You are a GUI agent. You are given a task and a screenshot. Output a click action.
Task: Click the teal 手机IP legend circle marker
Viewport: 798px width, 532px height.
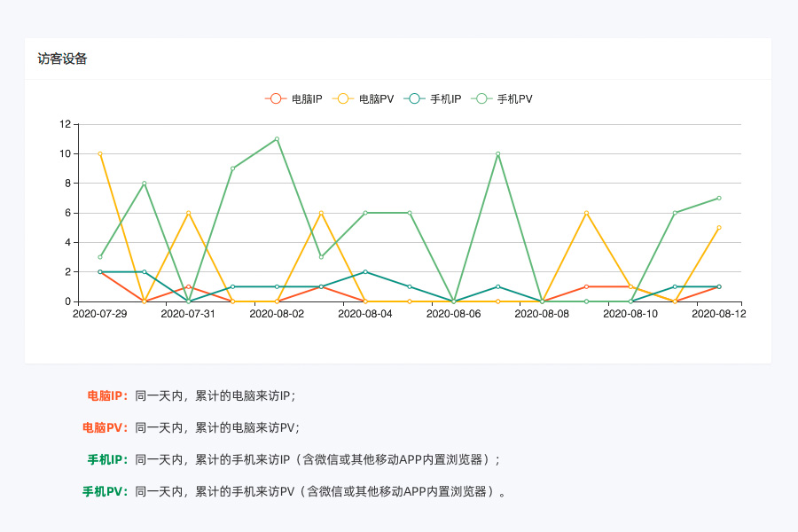click(x=412, y=100)
